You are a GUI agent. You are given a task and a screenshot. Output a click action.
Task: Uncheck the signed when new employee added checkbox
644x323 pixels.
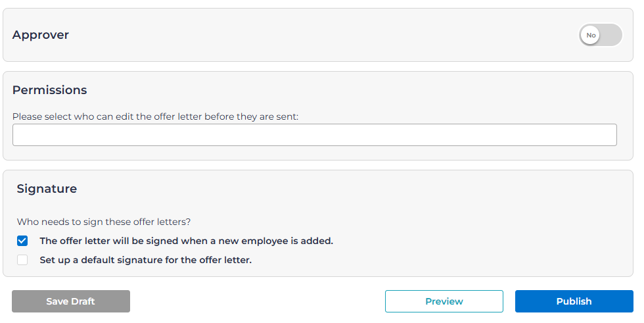point(22,241)
